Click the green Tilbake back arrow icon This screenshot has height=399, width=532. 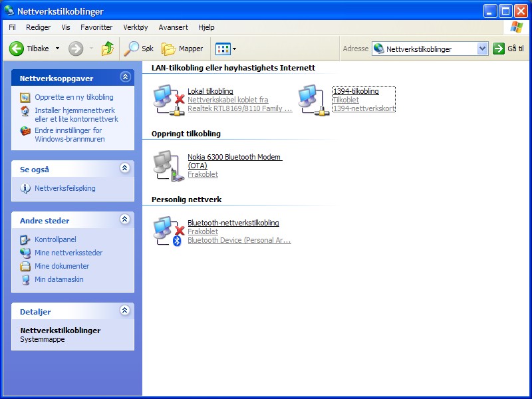pos(16,49)
